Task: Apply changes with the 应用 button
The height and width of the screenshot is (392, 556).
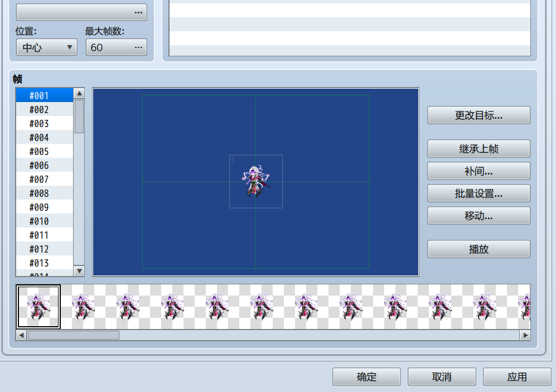Action: 517,376
